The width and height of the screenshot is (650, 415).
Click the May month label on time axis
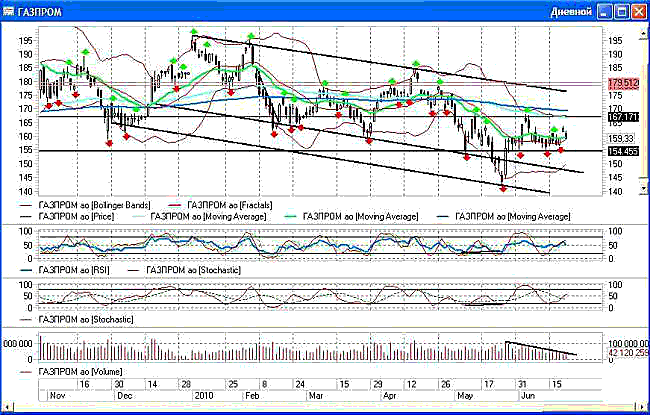tap(465, 396)
